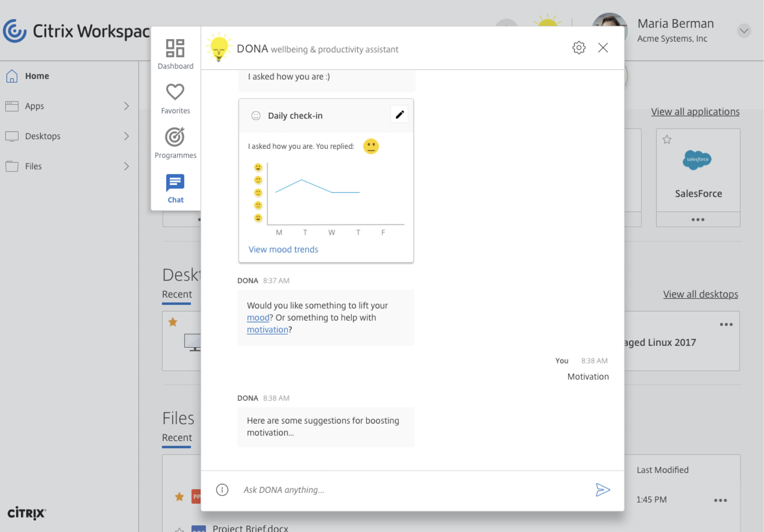This screenshot has height=532, width=764.
Task: Click the Project Brief.docx file name
Action: [250, 528]
